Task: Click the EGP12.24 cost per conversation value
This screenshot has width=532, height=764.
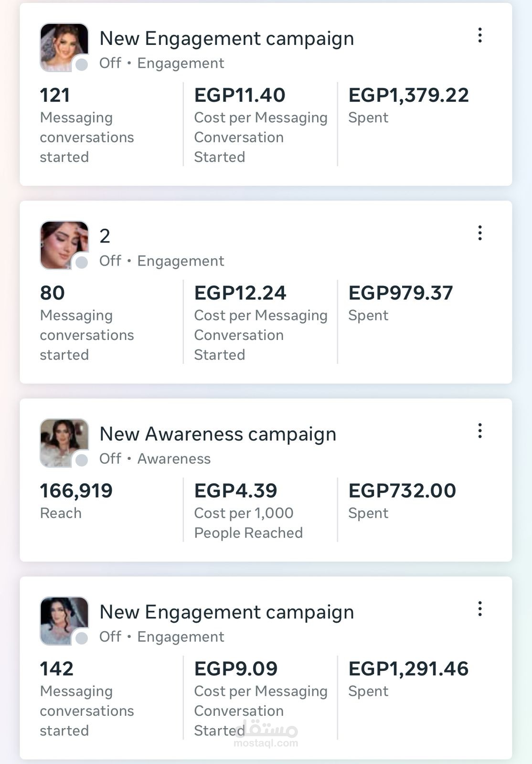Action: [240, 293]
